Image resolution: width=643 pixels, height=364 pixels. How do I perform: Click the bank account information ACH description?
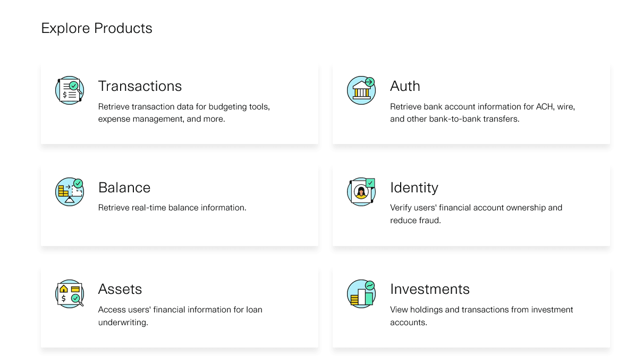tap(482, 113)
